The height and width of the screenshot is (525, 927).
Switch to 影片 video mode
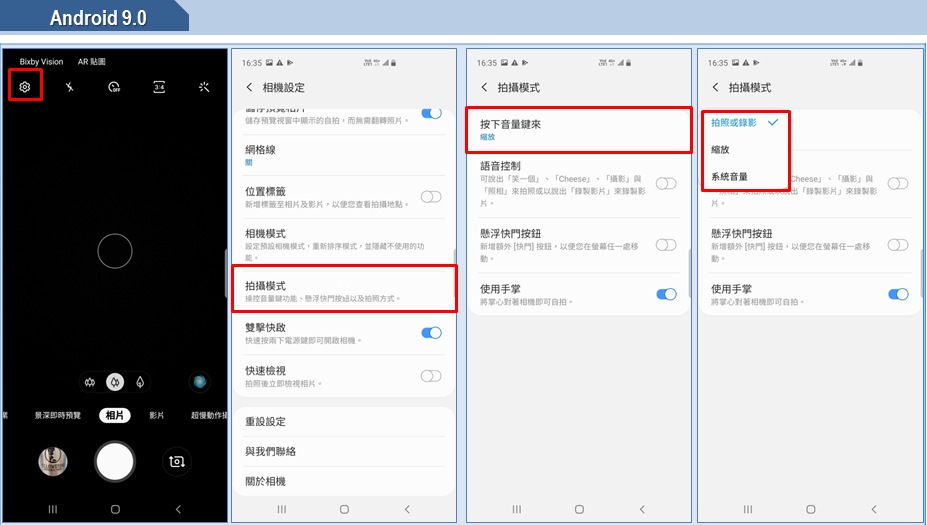(x=157, y=415)
